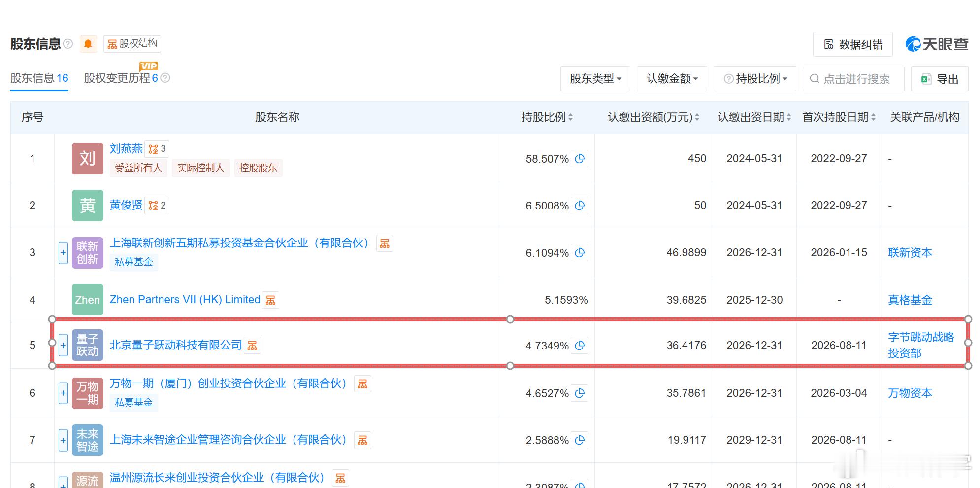The height and width of the screenshot is (488, 980).
Task: Open the 联新资本 related institution link
Action: 910,253
